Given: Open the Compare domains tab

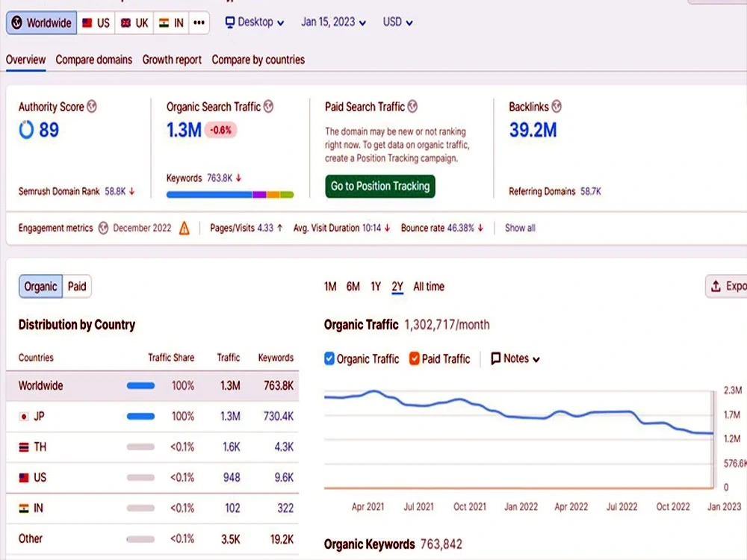Looking at the screenshot, I should click(x=94, y=60).
